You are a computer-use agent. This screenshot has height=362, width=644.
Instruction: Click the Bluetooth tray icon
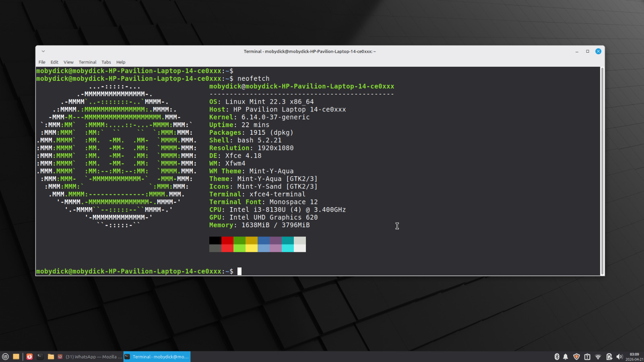point(557,357)
